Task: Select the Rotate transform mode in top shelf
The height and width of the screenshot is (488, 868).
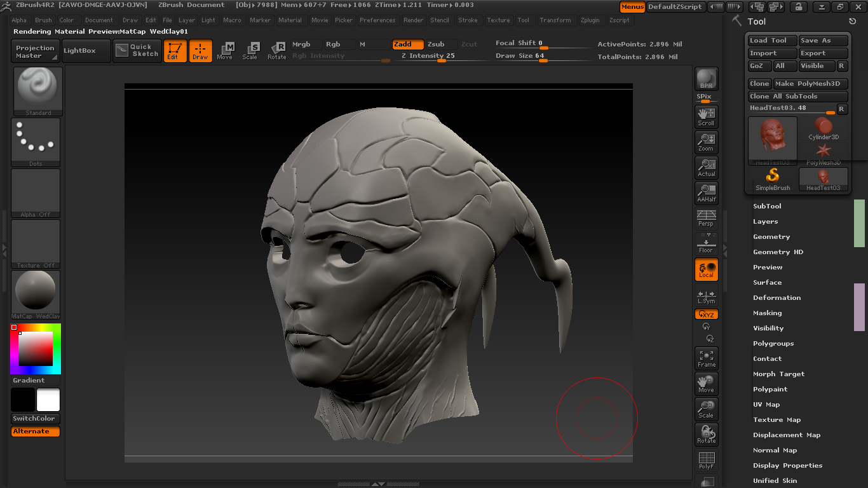Action: tap(276, 51)
